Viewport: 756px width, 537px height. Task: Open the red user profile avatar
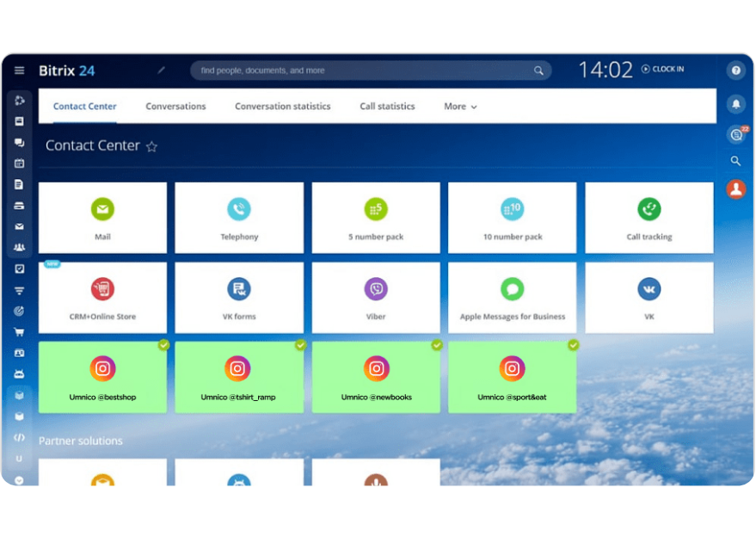pyautogui.click(x=735, y=189)
